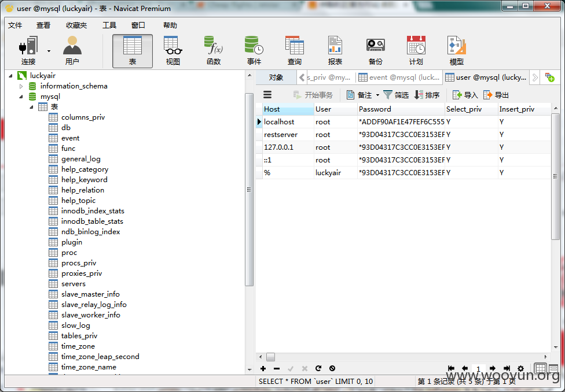Open the 备份 backup section
565x392 pixels.
pos(376,51)
